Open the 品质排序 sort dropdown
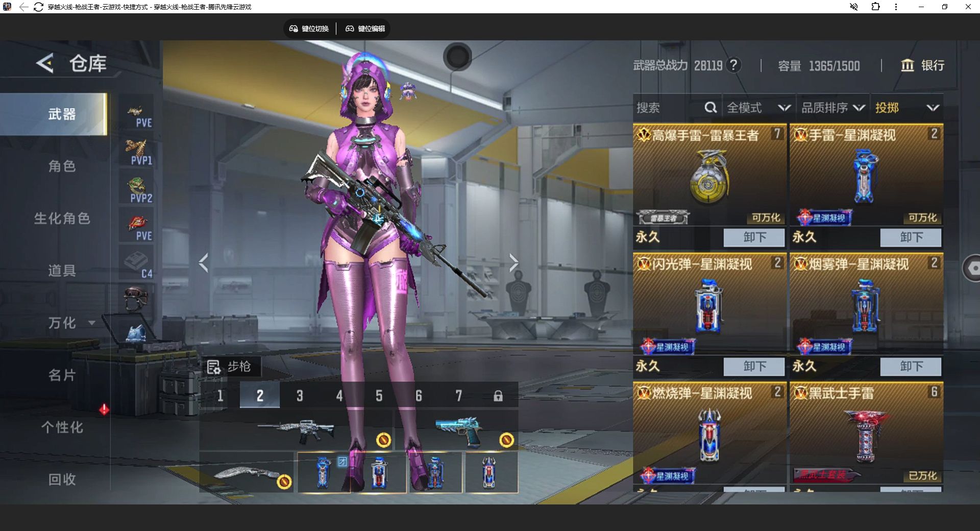 coord(833,108)
